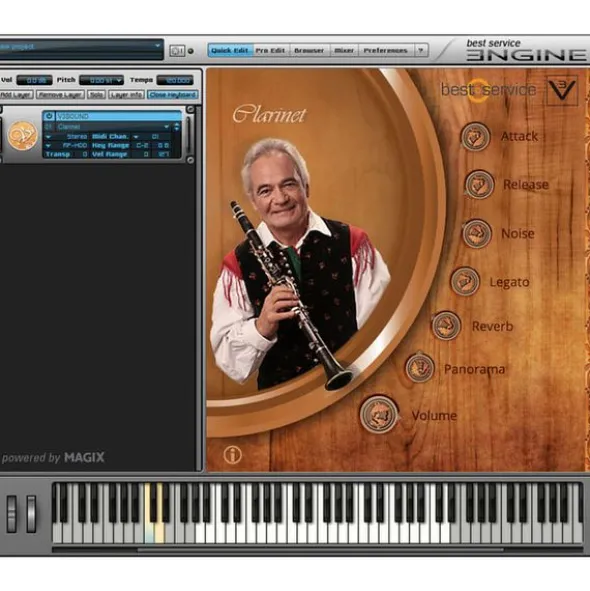The image size is (590, 591).
Task: Open the Preferences tab
Action: tap(386, 51)
